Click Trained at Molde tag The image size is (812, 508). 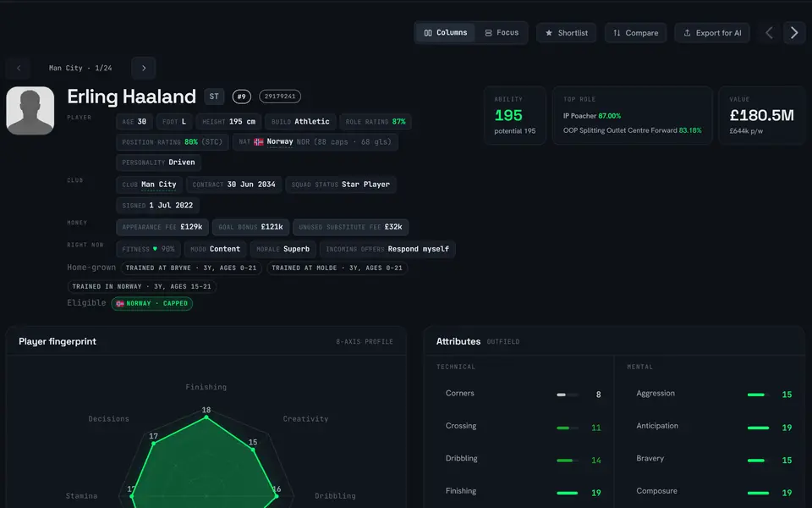(x=337, y=268)
